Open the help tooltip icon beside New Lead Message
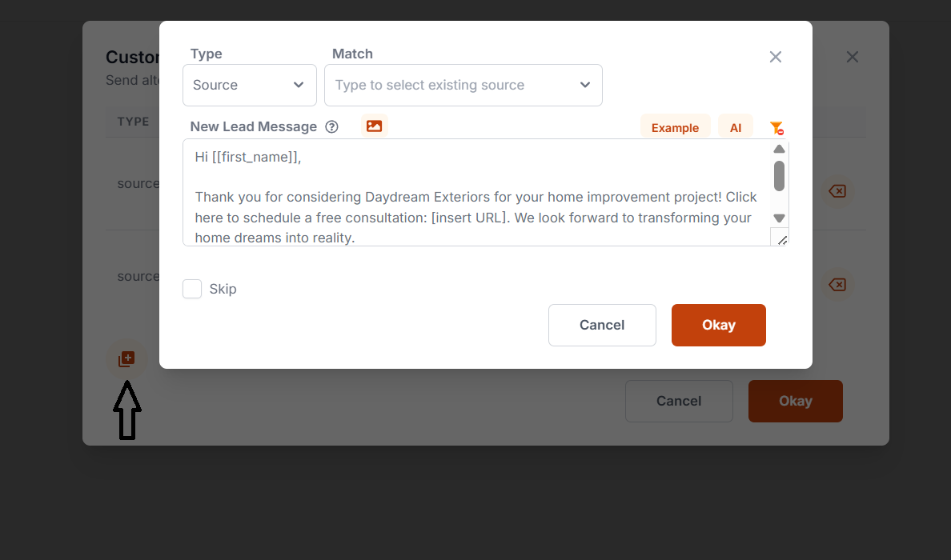The image size is (951, 560). 332,126
